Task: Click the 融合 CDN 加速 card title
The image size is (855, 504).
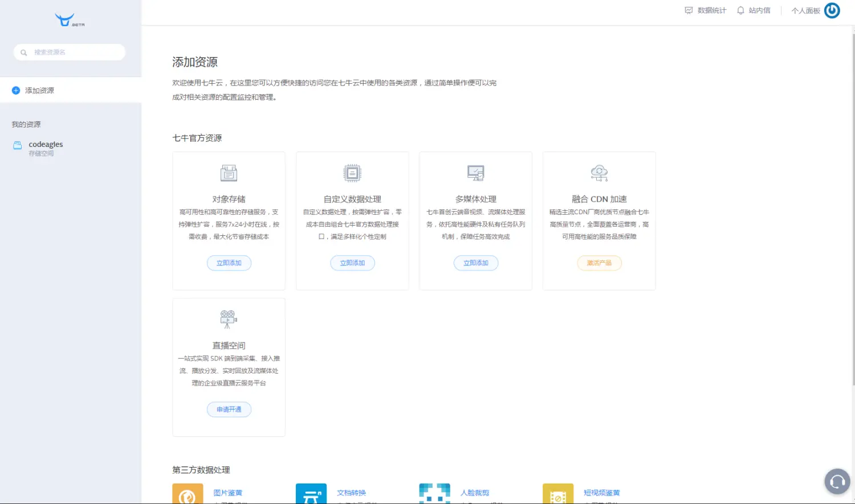Action: 599,199
